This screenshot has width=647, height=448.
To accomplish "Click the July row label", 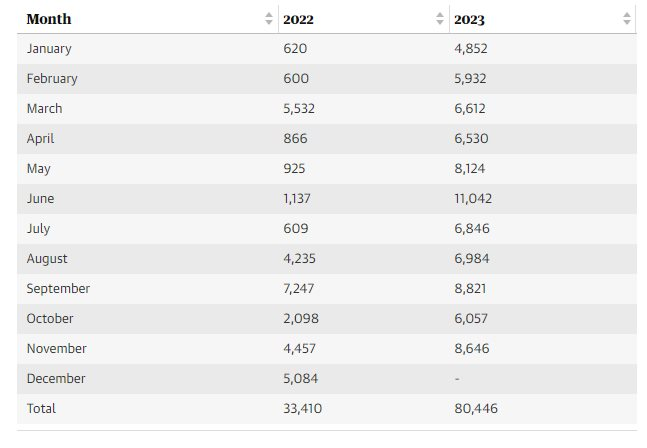I will (38, 228).
